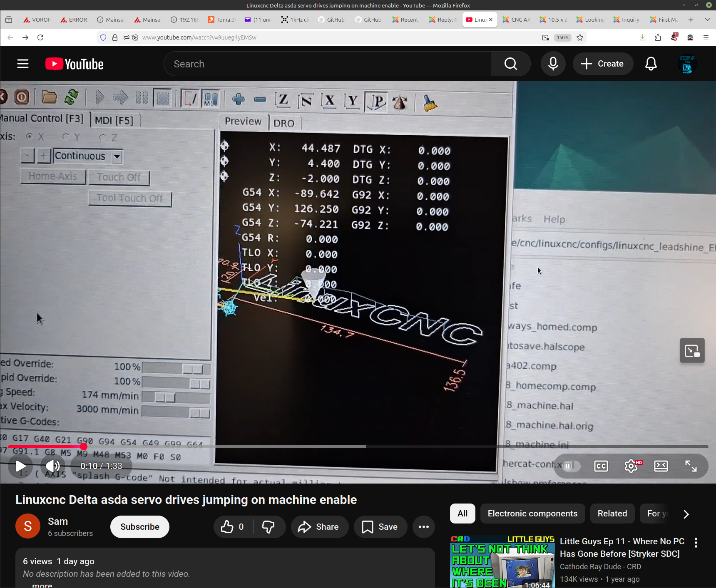
Task: Toggle the autoplay switch in player
Action: [571, 466]
